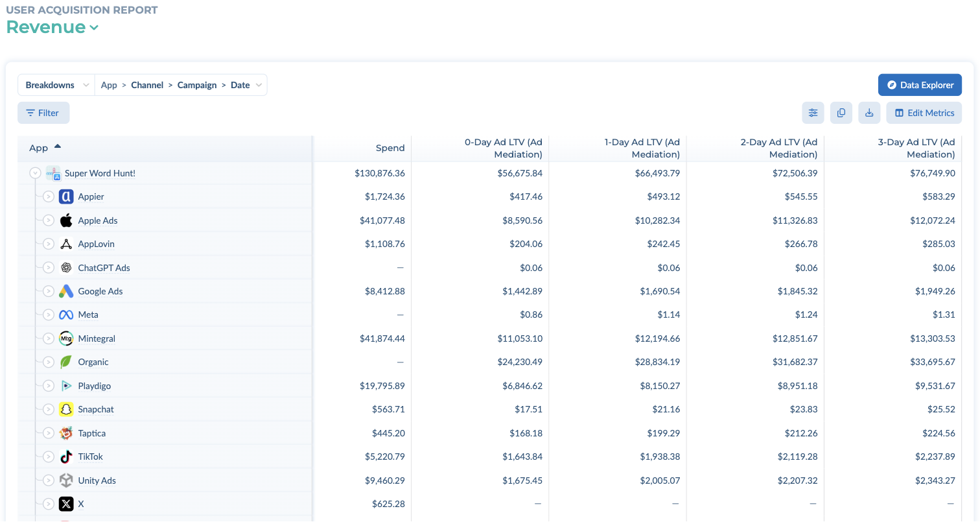Expand the X channel row
The height and width of the screenshot is (522, 980).
coord(49,504)
